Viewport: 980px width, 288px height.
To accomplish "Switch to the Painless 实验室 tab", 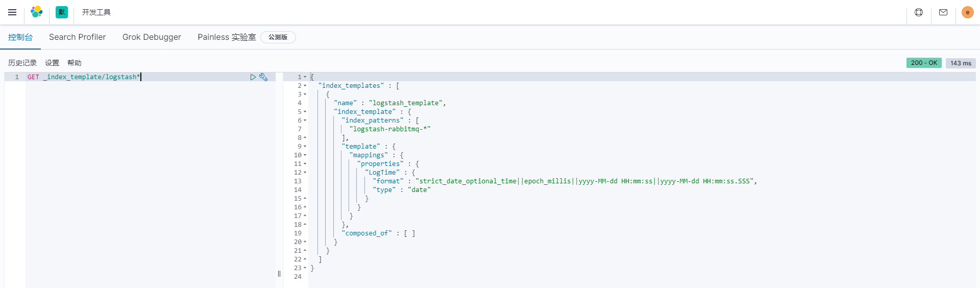I will (227, 37).
